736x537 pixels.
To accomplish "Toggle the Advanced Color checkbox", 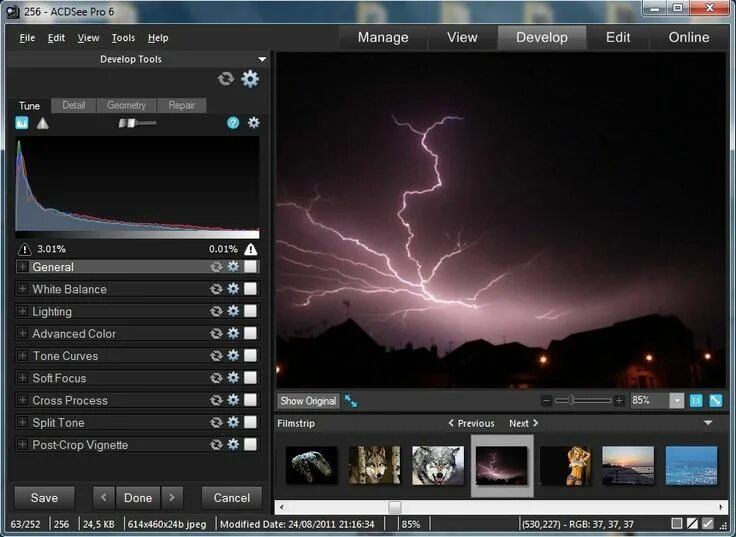I will (x=251, y=333).
